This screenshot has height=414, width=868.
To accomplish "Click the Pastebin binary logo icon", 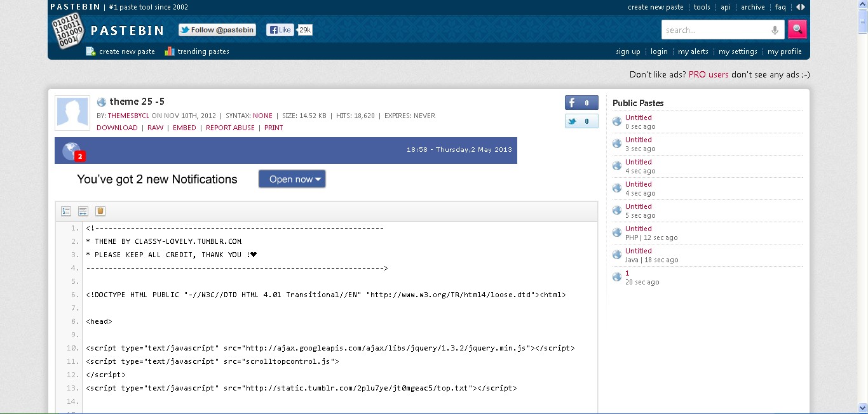I will click(67, 30).
